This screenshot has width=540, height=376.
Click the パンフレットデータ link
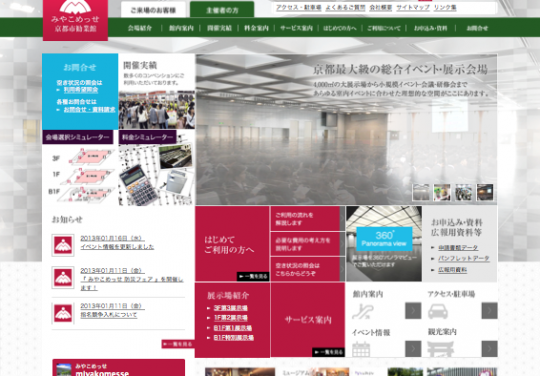point(464,258)
